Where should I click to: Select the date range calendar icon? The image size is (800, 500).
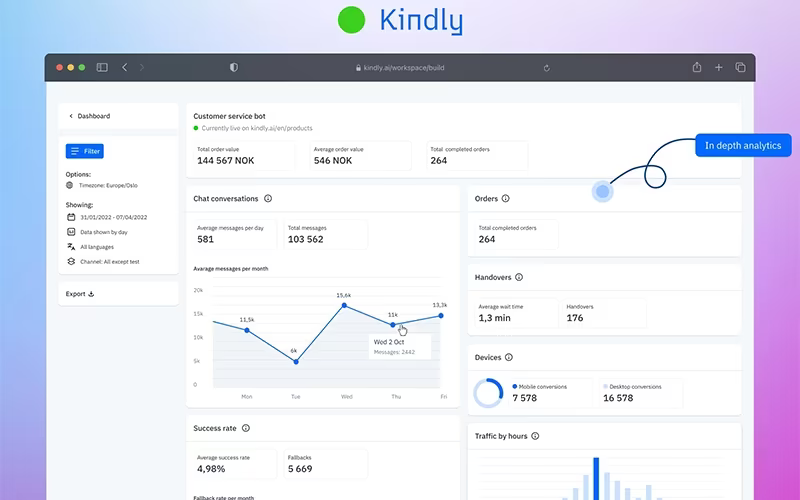click(x=71, y=217)
